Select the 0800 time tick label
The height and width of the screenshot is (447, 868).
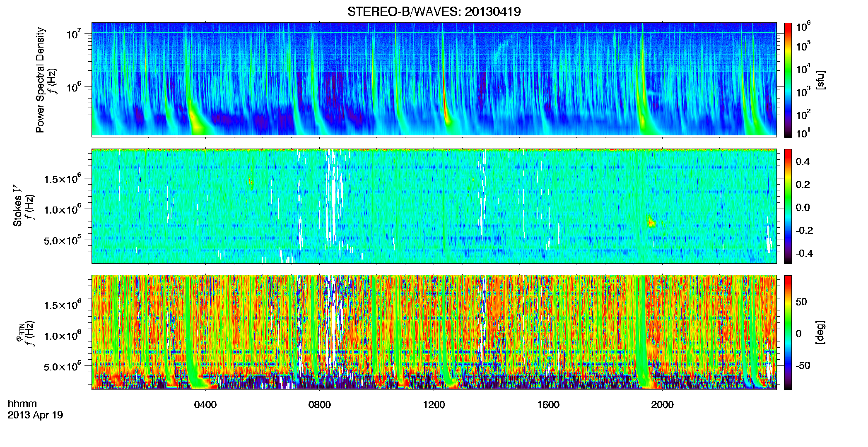pyautogui.click(x=320, y=404)
